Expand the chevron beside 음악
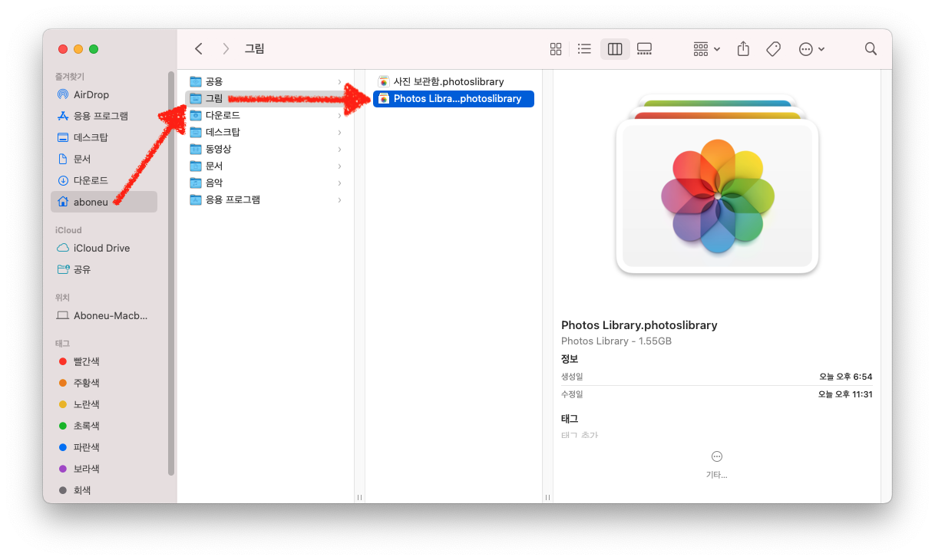Viewport: 935px width, 560px height. pos(339,183)
